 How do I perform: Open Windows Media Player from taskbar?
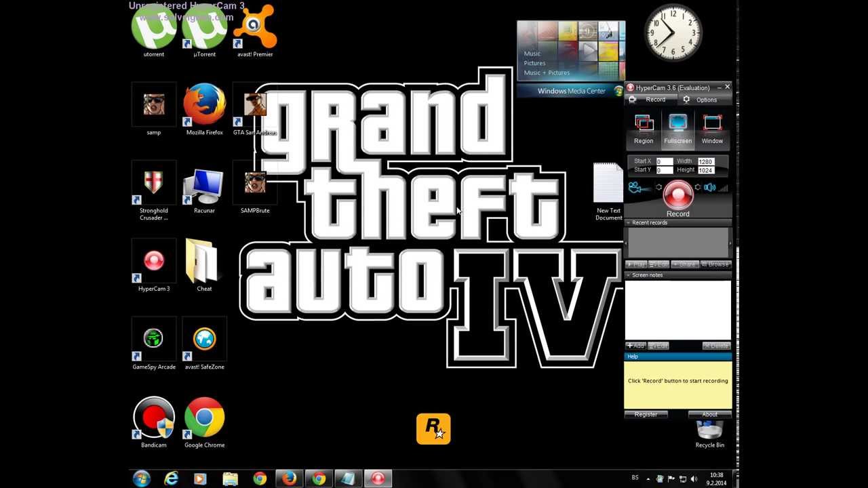[x=200, y=479]
